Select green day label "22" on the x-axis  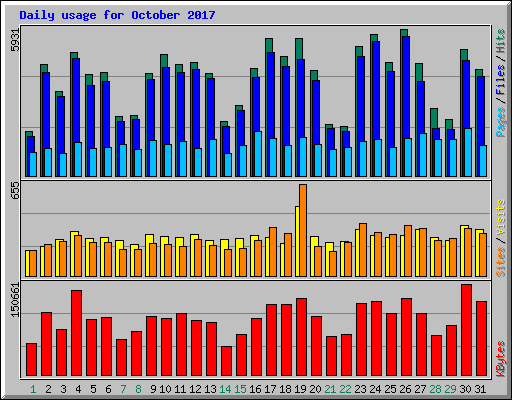pyautogui.click(x=345, y=389)
